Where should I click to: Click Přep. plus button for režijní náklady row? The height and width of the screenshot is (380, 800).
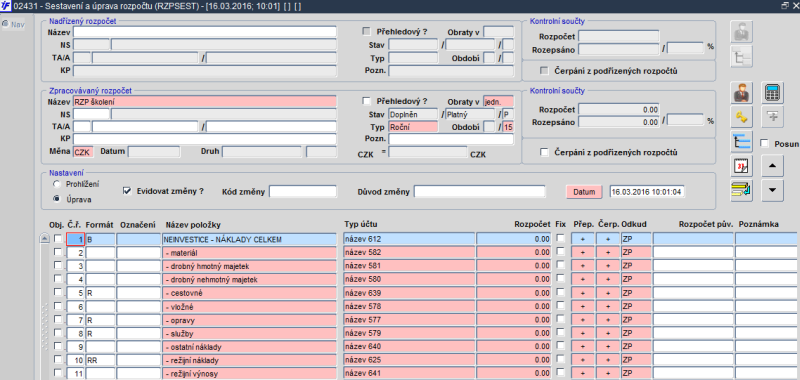583,361
